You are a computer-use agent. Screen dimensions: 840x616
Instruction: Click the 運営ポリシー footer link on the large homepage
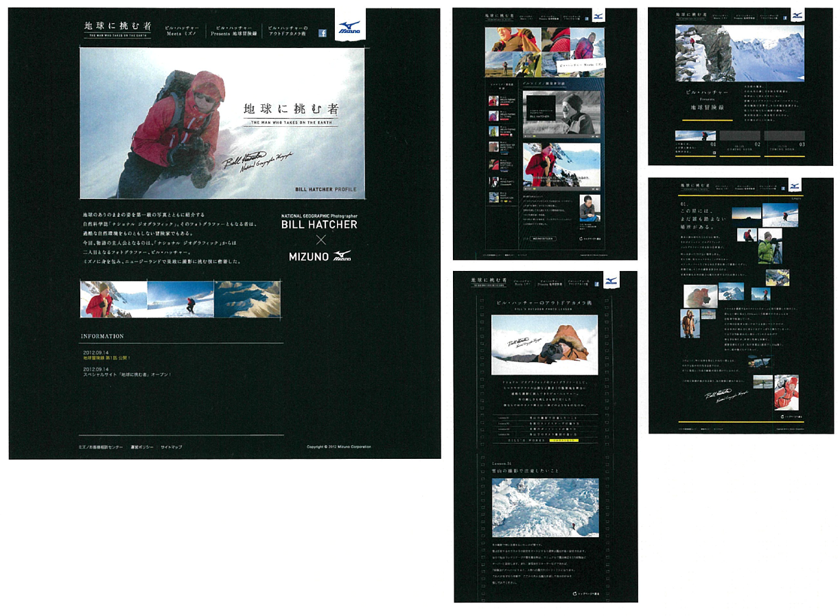(141, 447)
